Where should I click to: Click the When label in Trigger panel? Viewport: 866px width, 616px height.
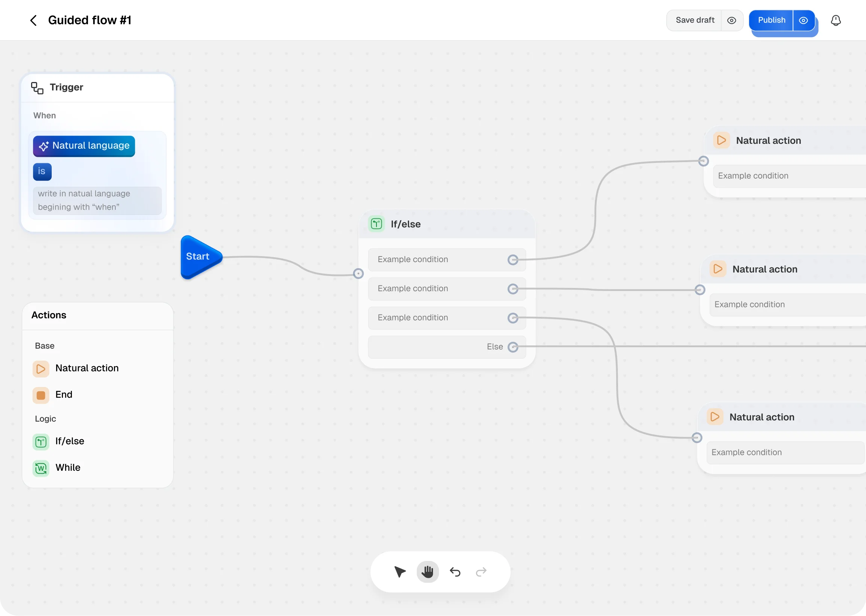[x=44, y=116]
